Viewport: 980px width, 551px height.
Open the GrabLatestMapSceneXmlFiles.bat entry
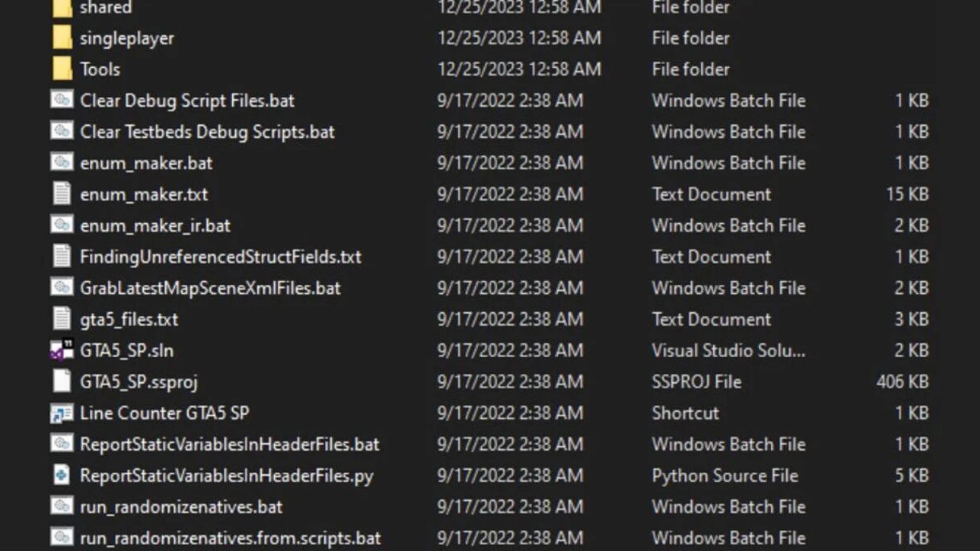tap(209, 288)
